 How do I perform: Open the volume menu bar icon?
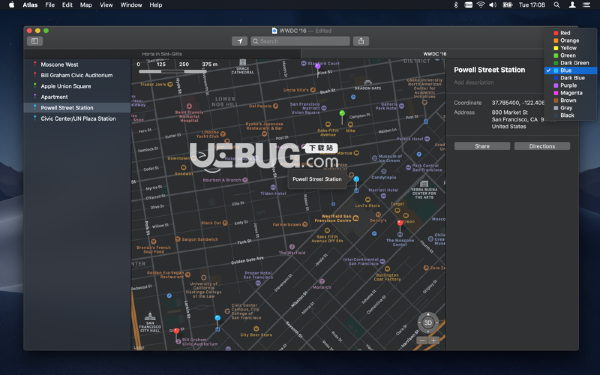(493, 5)
